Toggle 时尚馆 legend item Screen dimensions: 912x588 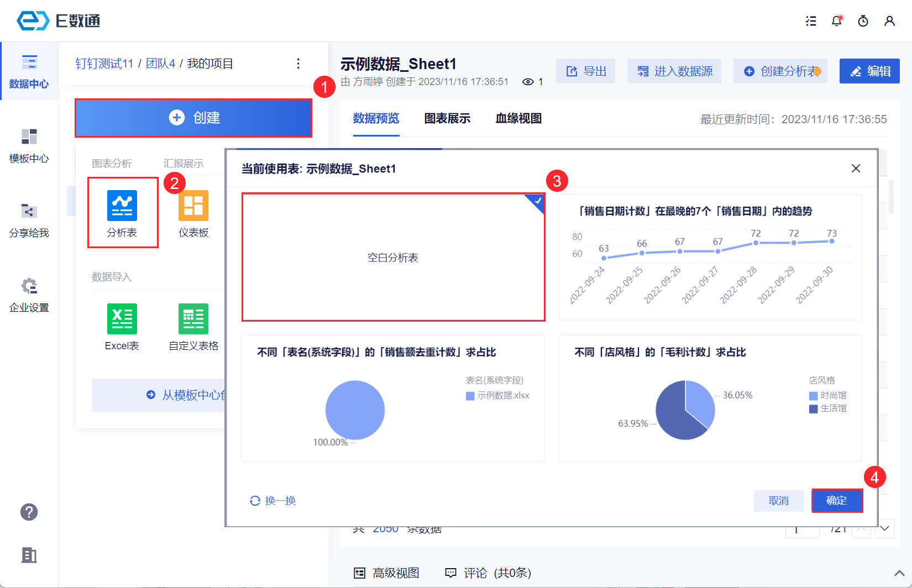(x=827, y=396)
